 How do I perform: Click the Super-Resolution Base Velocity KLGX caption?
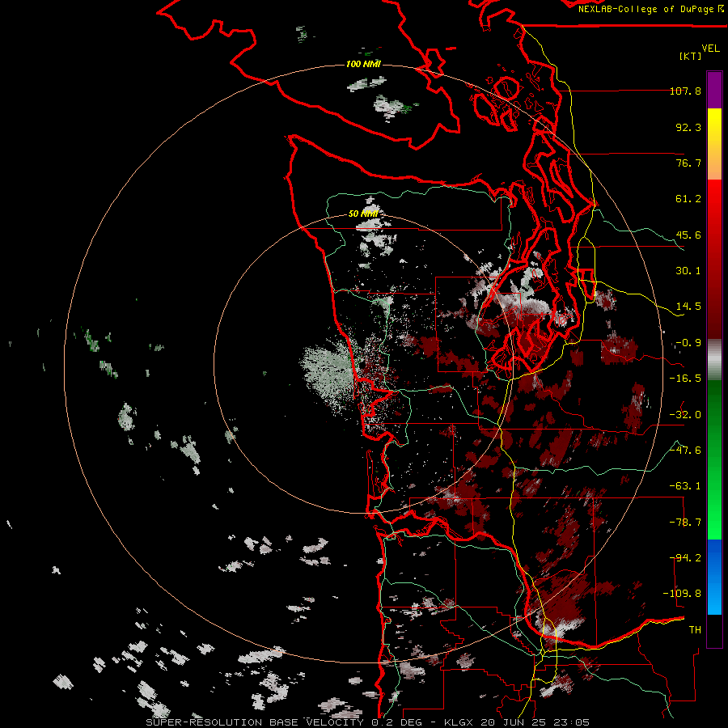(368, 722)
